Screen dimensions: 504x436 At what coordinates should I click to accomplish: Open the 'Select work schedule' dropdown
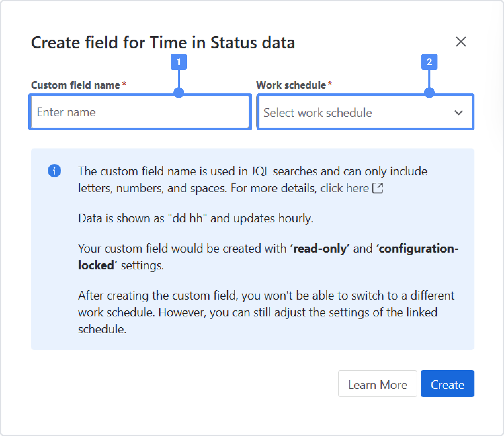point(356,113)
